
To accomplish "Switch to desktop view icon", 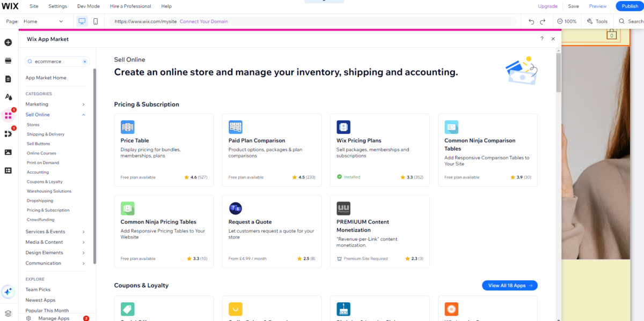I will [x=82, y=21].
